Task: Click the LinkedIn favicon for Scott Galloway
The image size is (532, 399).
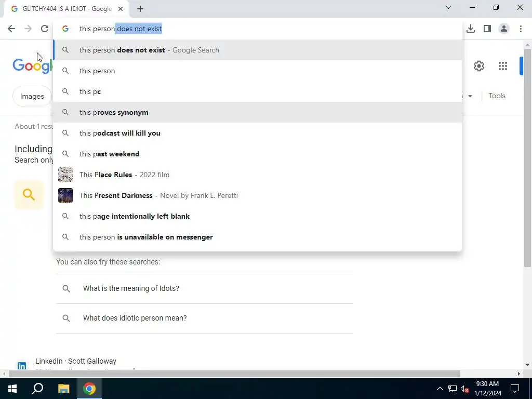Action: point(22,366)
